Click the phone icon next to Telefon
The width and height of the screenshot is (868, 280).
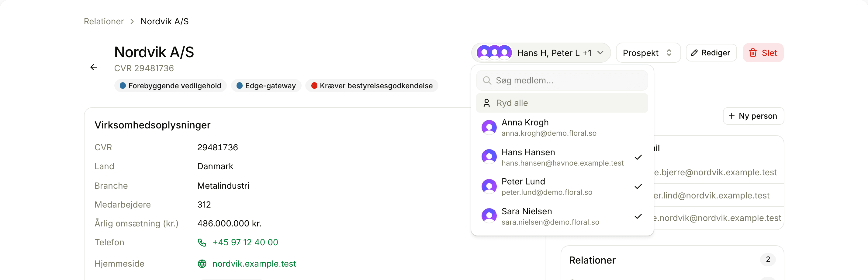click(x=202, y=243)
